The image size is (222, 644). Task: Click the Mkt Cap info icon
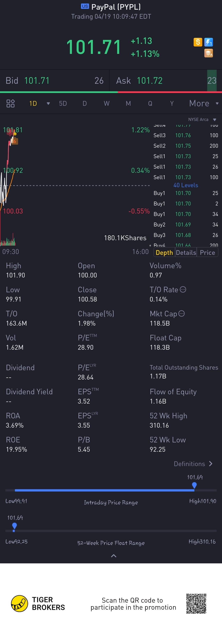click(182, 313)
